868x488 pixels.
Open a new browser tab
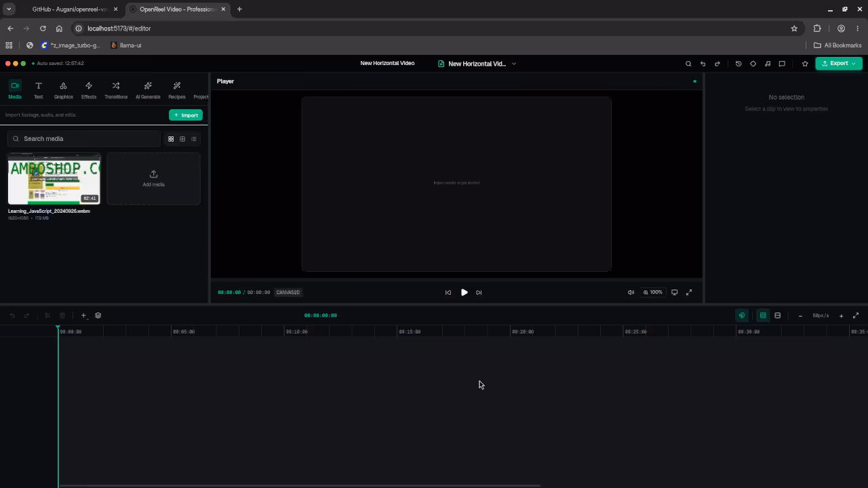coord(239,9)
